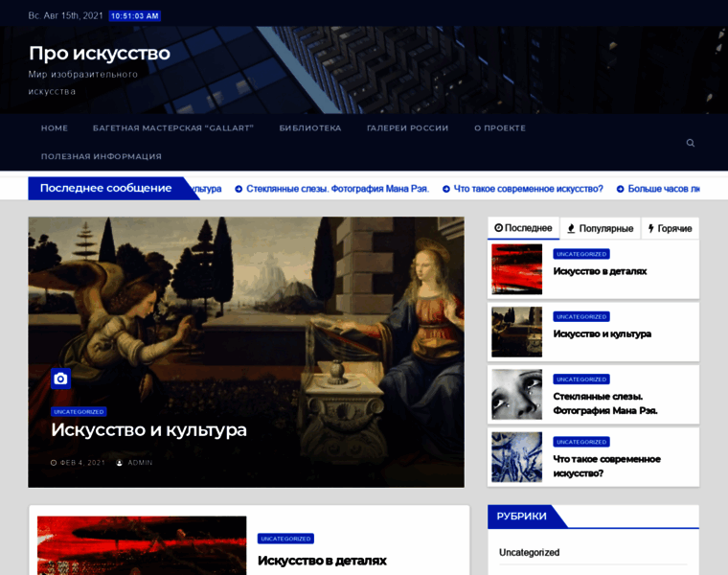Click Uncategorized badge above 'Что такое современное искусство?'
Screen dimensions: 728x575
pyautogui.click(x=581, y=442)
